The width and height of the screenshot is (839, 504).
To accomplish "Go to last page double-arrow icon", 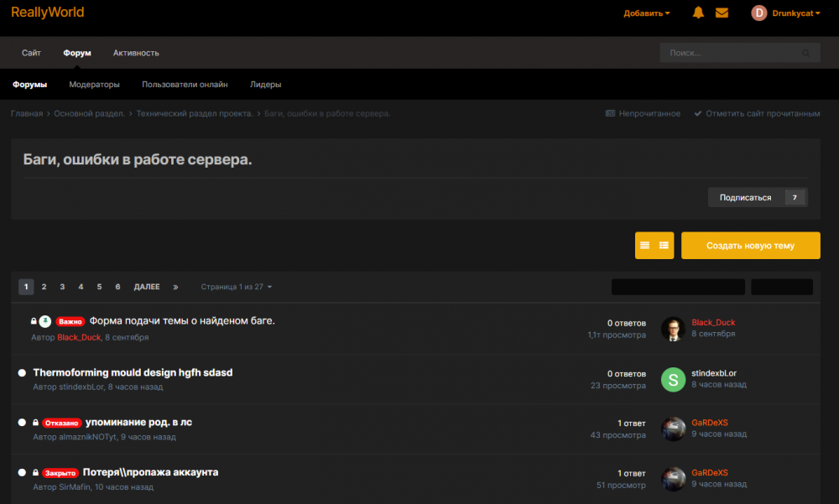I will tap(175, 288).
